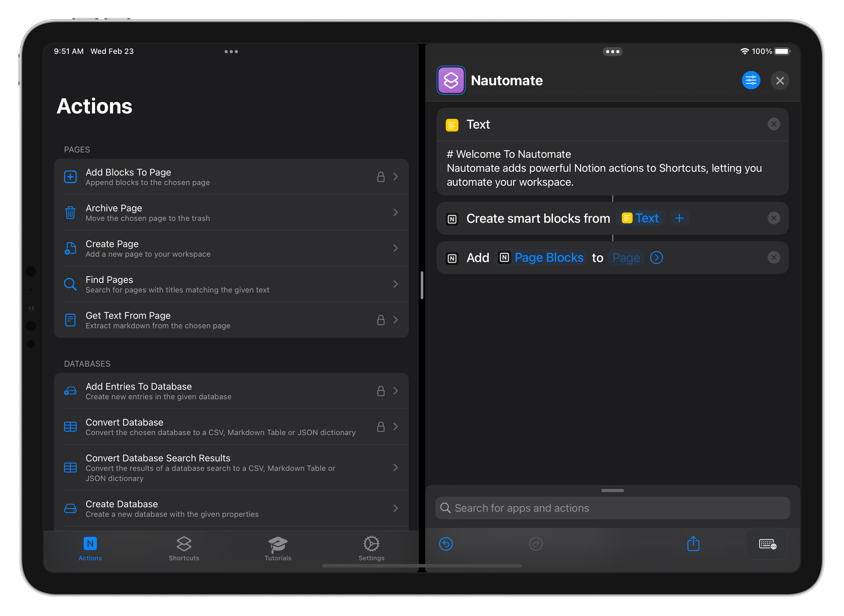The width and height of the screenshot is (844, 616).
Task: Undo the last shortcut edit
Action: [x=446, y=544]
